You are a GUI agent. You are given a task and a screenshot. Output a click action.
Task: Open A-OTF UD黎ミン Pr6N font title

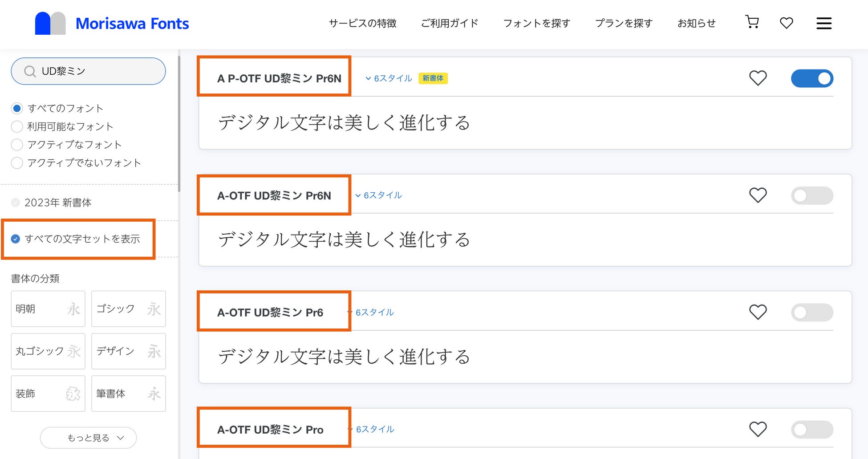coord(274,195)
